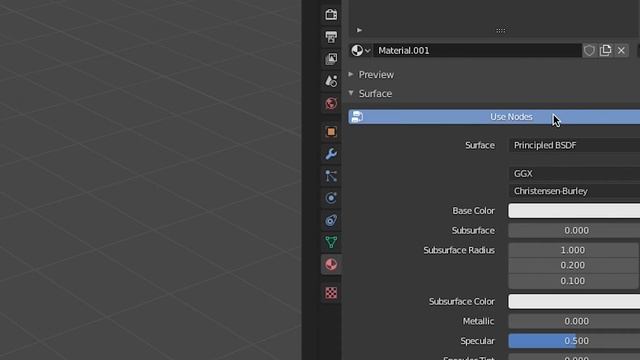Click the Use Nodes button
Screen dimensions: 640x360
pos(494,117)
